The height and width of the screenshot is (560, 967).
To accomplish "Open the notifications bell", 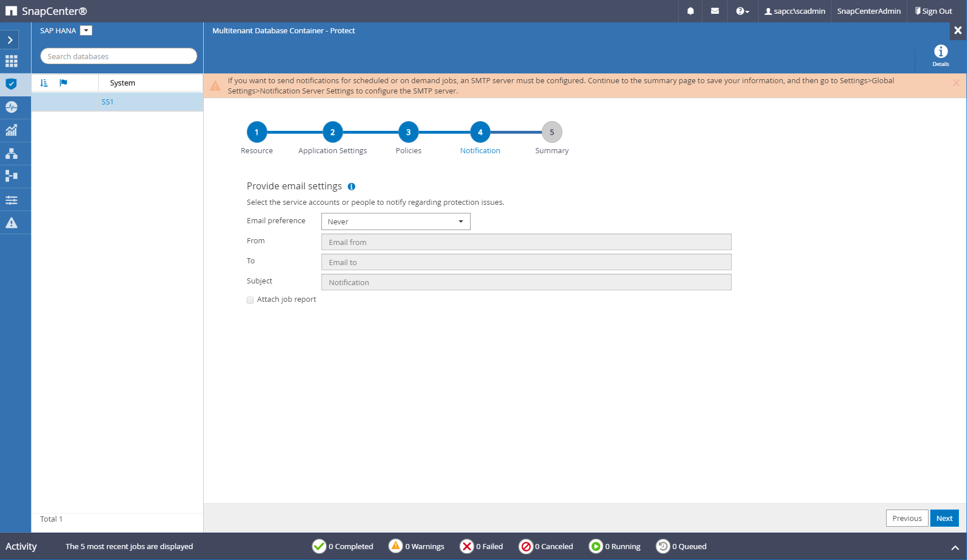I will click(690, 11).
